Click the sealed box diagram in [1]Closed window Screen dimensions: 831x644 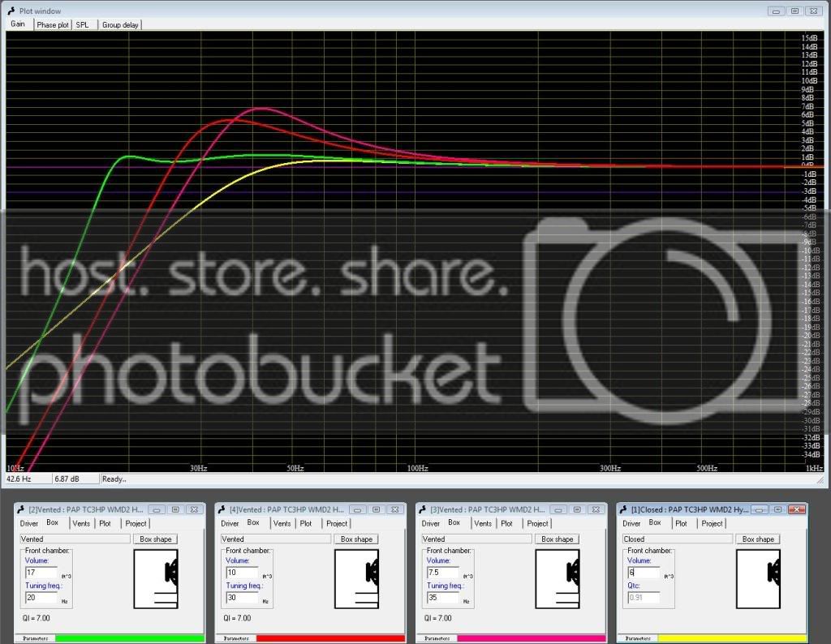tap(759, 579)
